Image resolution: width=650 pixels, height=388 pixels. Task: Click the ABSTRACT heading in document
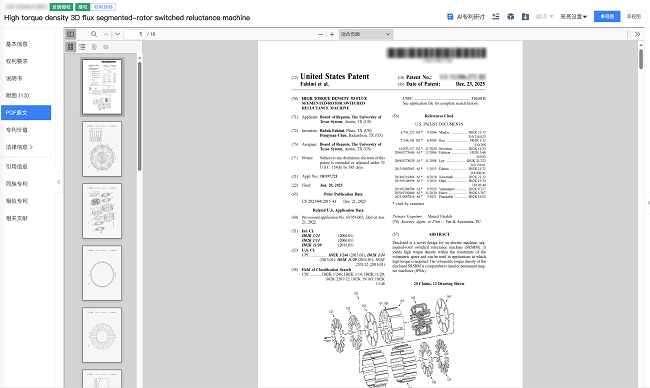[439, 234]
